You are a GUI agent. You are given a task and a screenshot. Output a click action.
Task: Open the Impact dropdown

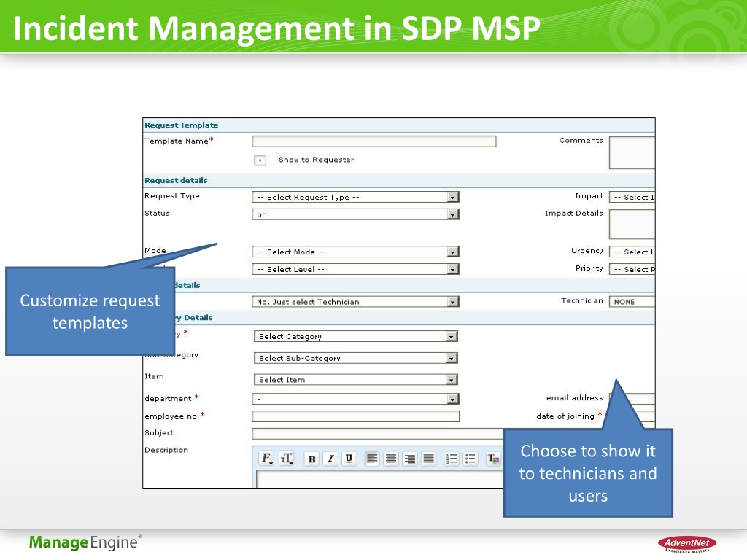tap(632, 197)
